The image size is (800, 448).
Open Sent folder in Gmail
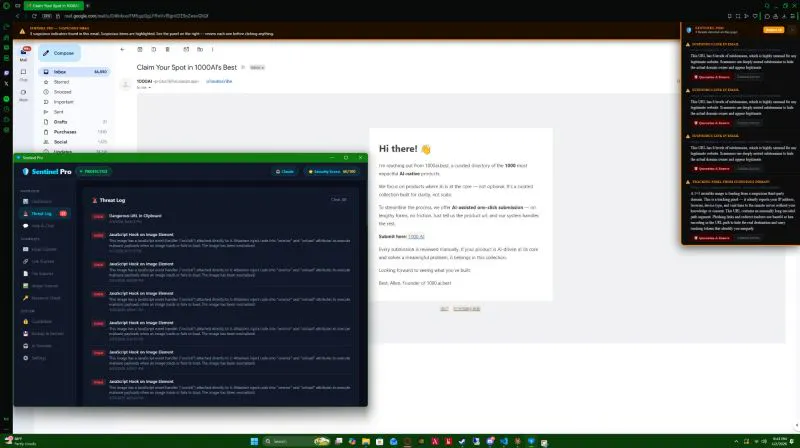point(74,112)
